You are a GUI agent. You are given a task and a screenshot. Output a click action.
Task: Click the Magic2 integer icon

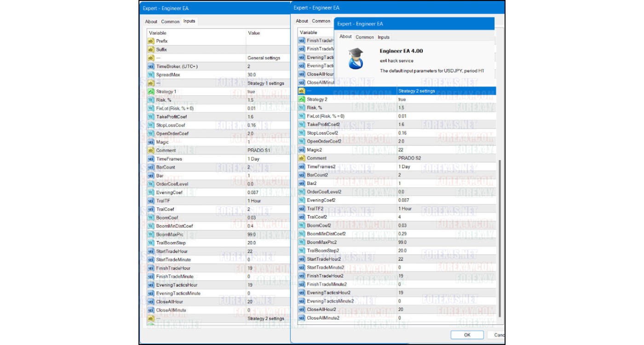pyautogui.click(x=301, y=149)
